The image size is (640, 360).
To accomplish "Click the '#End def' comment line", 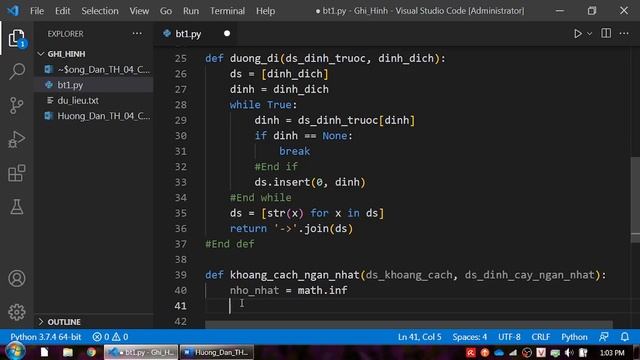I will click(x=230, y=244).
